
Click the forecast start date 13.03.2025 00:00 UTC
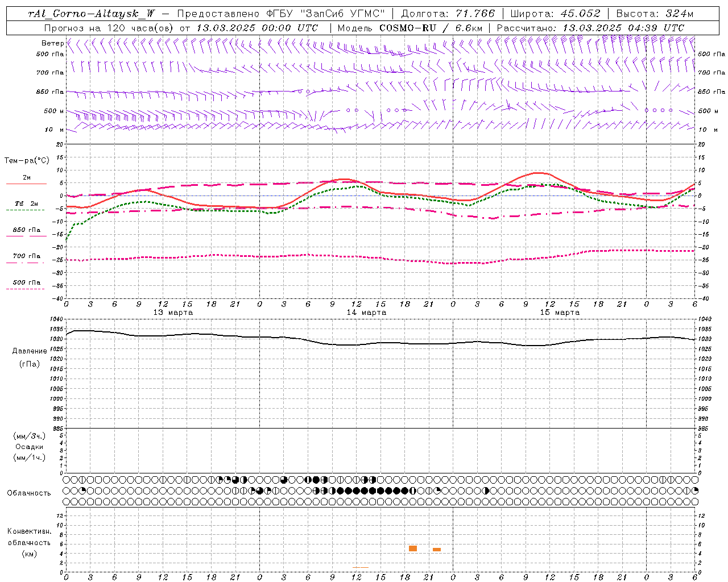[257, 28]
